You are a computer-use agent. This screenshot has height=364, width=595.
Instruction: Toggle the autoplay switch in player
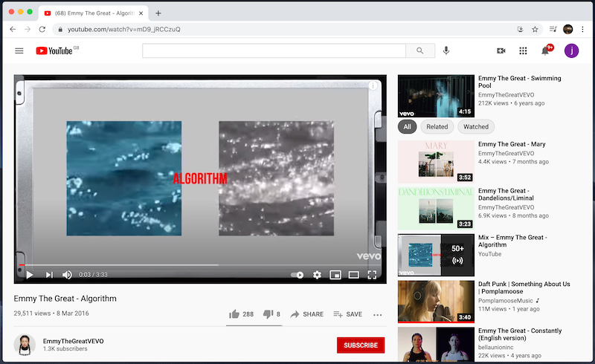pyautogui.click(x=297, y=275)
